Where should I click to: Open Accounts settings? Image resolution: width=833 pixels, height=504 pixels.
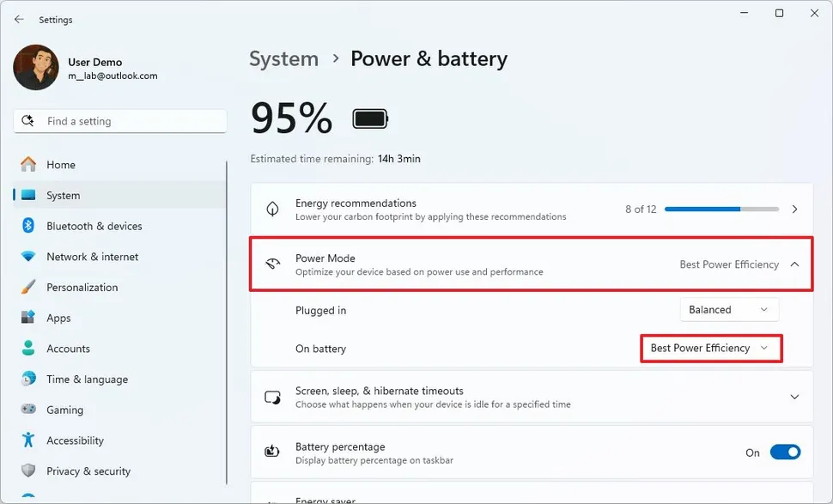(x=69, y=349)
